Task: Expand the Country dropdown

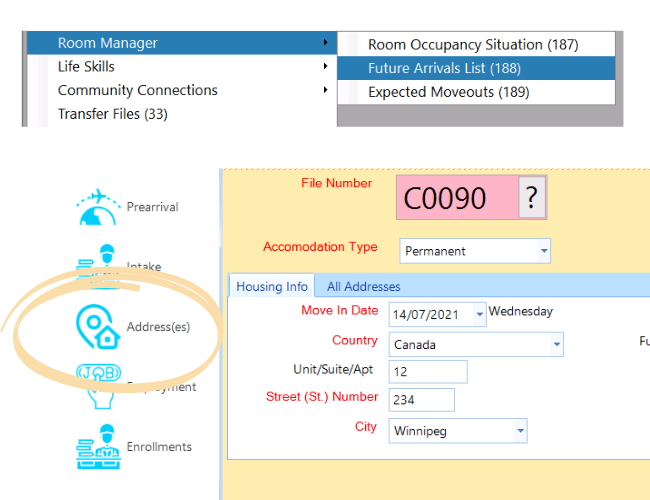Action: click(556, 345)
